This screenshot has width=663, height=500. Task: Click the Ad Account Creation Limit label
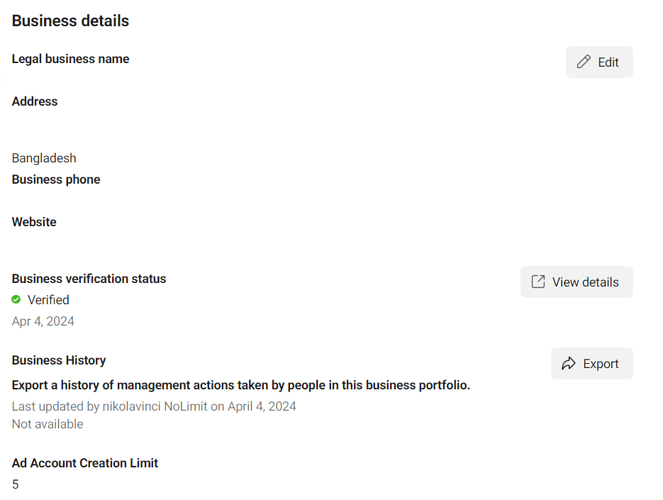[85, 463]
